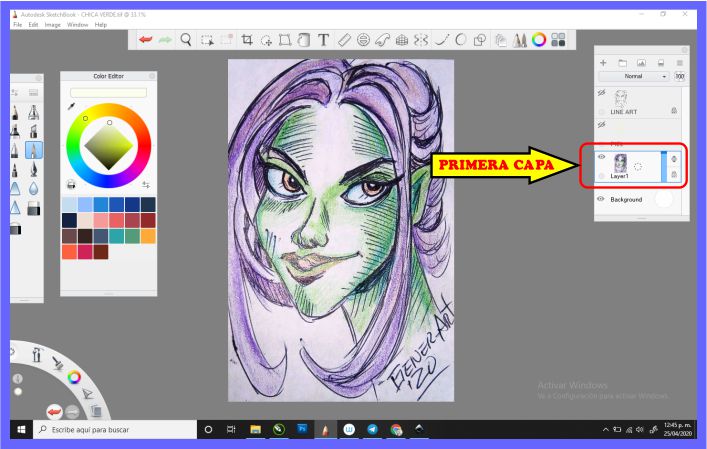Screen dimensions: 707x449
Task: Pick the teal swatch in Color Editor
Action: 116,236
